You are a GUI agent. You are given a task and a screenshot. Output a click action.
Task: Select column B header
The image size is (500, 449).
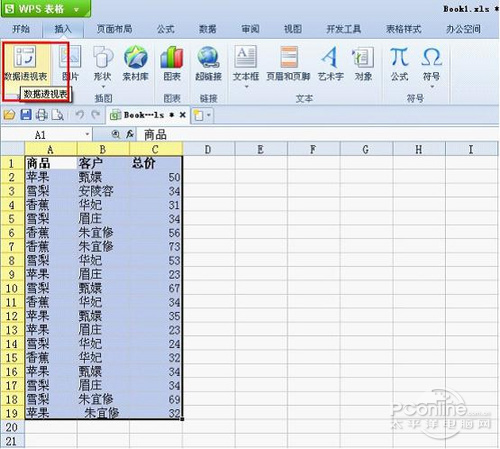pos(103,150)
